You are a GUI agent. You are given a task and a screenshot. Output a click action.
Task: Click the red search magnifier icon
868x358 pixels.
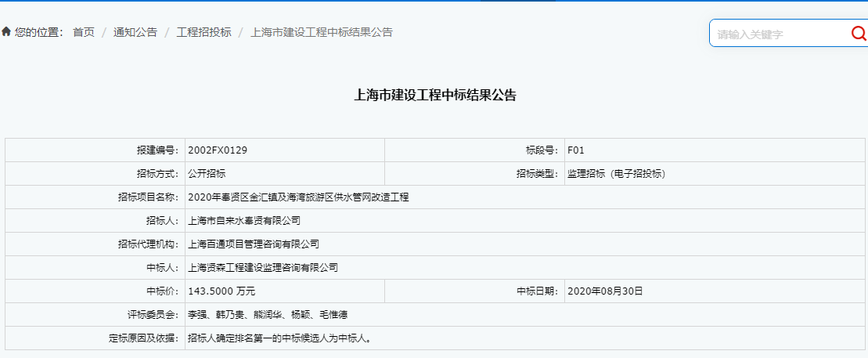click(858, 33)
